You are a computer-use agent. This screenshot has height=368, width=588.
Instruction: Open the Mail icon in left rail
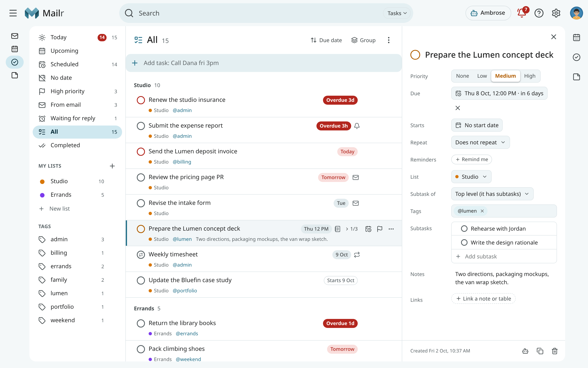click(x=14, y=36)
